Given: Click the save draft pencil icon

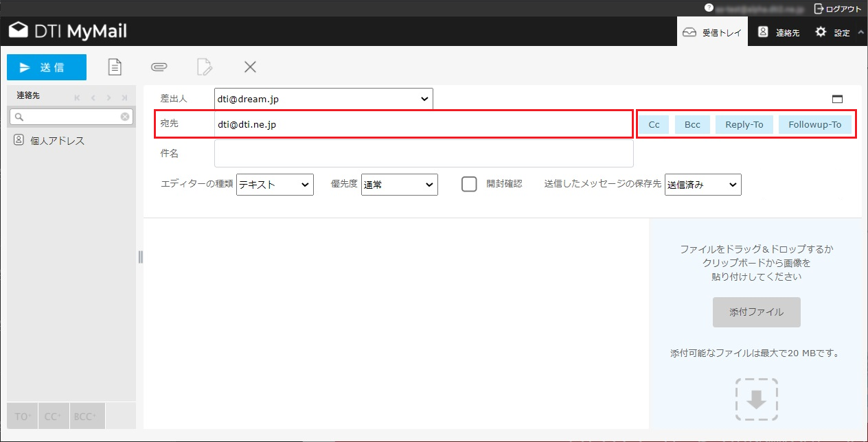Looking at the screenshot, I should pos(205,67).
